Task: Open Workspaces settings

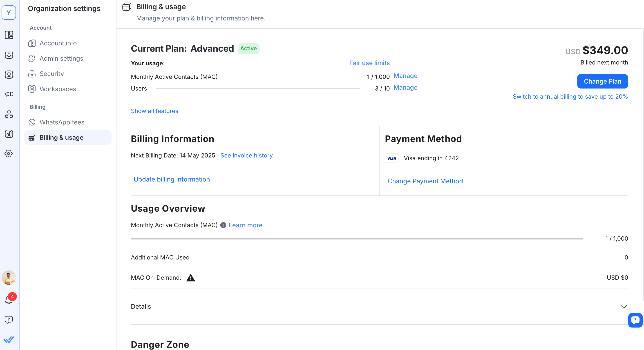Action: [x=58, y=89]
